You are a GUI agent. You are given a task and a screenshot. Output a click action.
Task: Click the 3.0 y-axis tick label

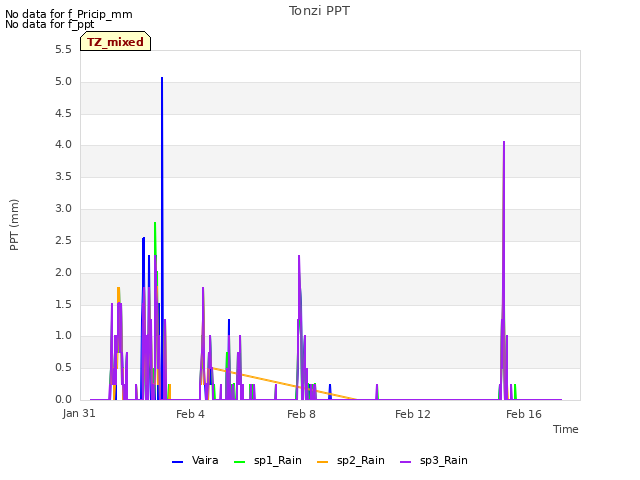[x=63, y=209]
